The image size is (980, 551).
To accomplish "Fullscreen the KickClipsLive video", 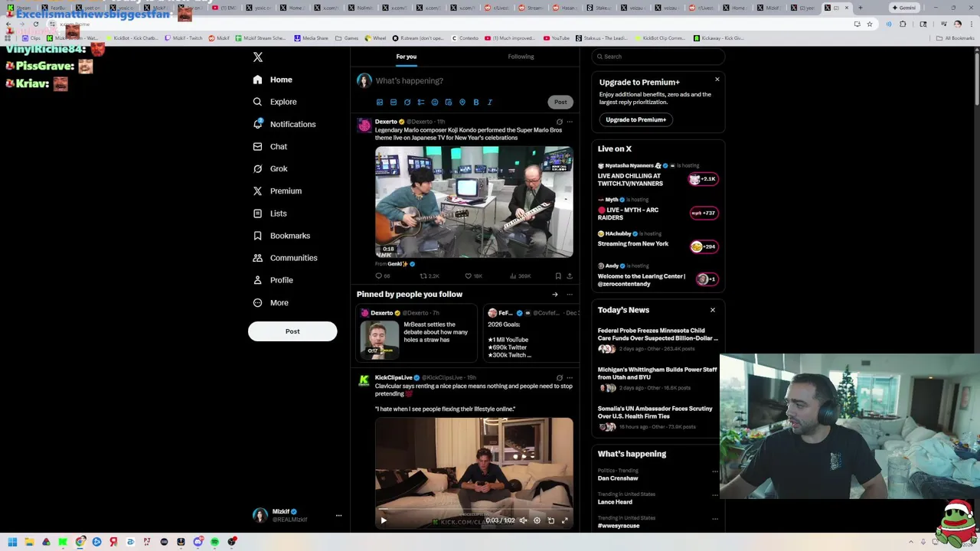I will pyautogui.click(x=565, y=520).
